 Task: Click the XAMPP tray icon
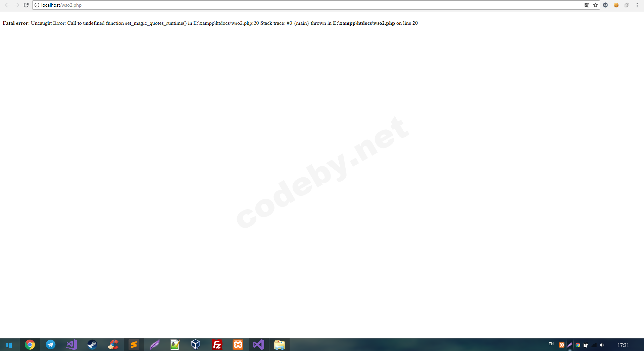[x=562, y=345]
